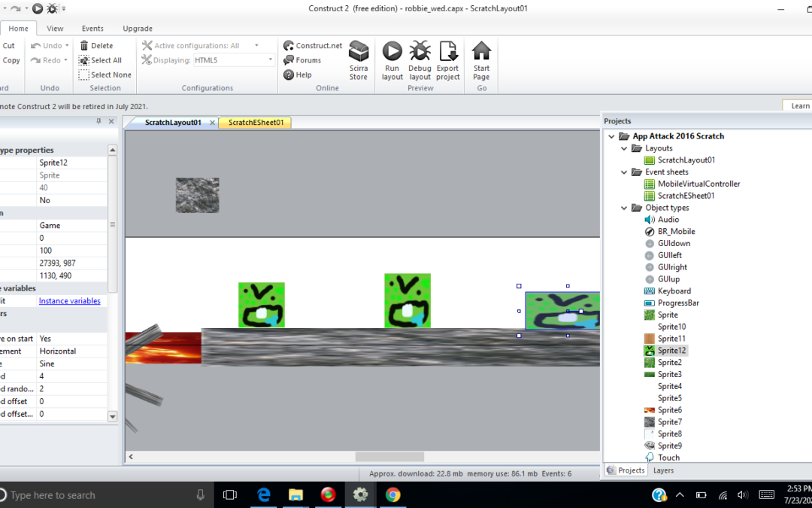Click the Help question mark icon
The image size is (812, 508).
tap(289, 75)
